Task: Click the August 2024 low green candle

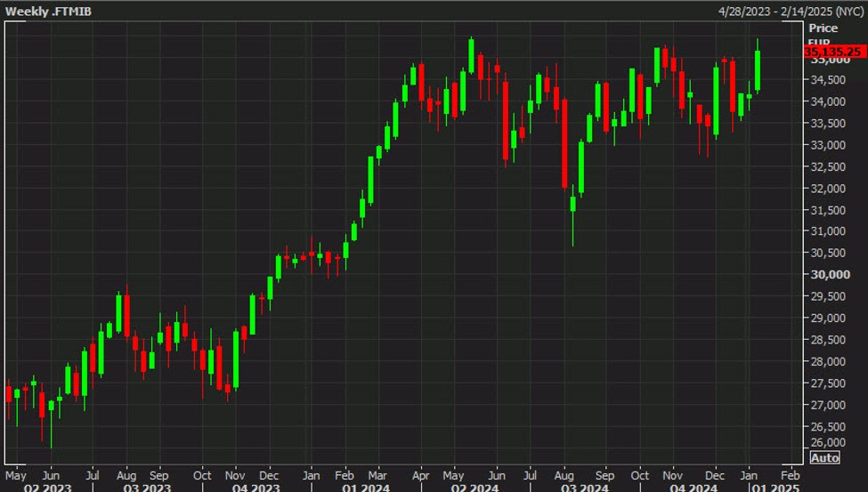Action: click(572, 204)
